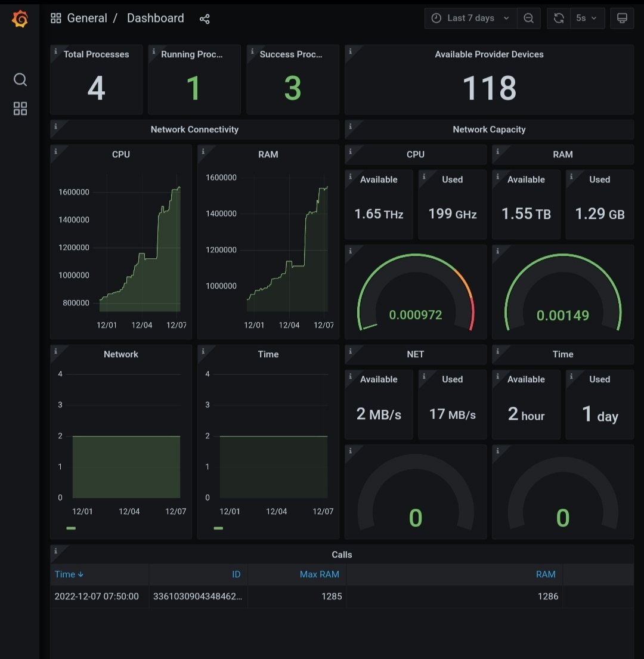Screen dimensions: 644x659
Task: Toggle legend series in Time graph
Action: 218,528
